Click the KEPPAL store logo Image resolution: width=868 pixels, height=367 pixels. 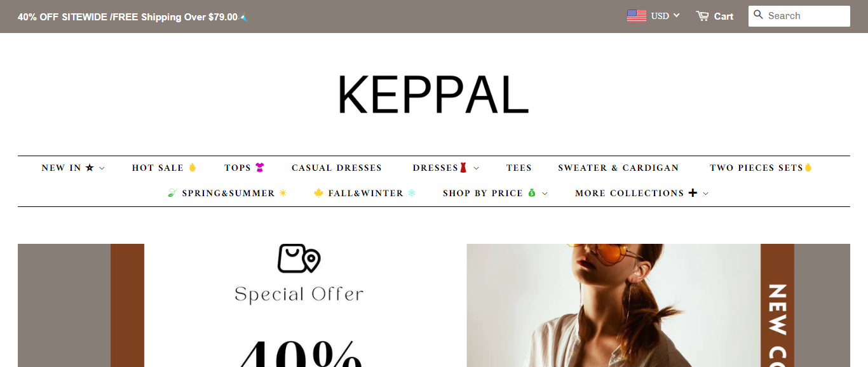tap(433, 95)
